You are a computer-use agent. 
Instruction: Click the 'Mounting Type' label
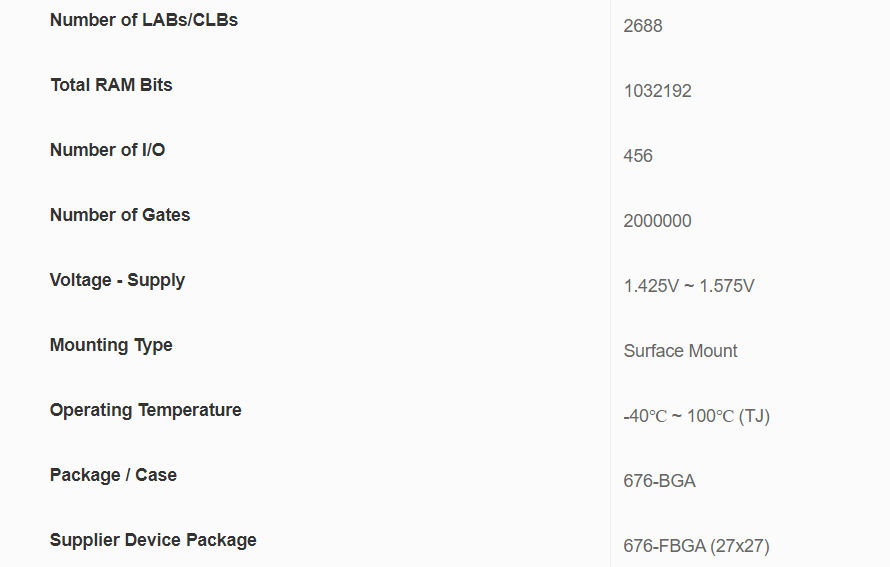(x=111, y=345)
